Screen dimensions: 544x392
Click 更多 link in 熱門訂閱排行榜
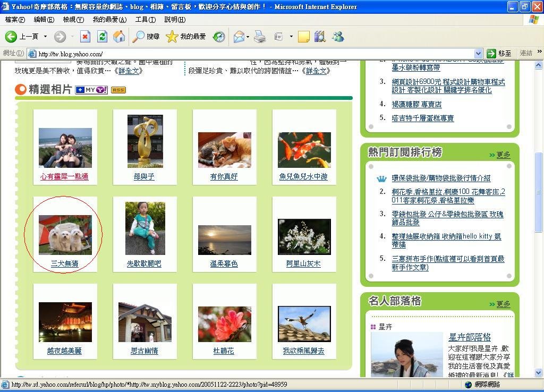(503, 155)
